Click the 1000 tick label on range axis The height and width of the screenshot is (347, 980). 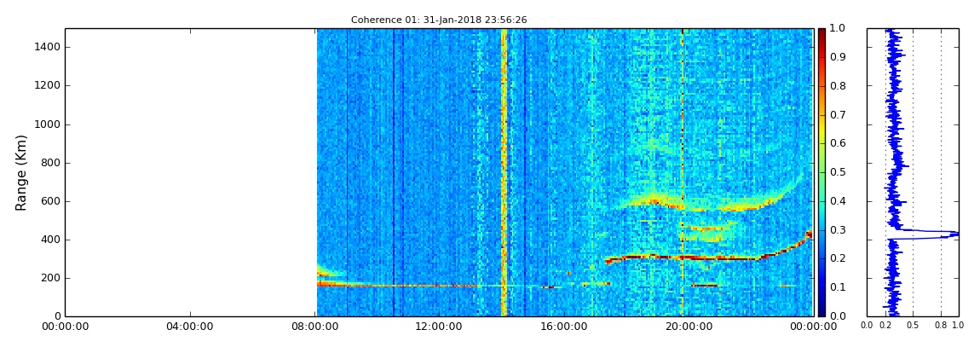point(47,124)
